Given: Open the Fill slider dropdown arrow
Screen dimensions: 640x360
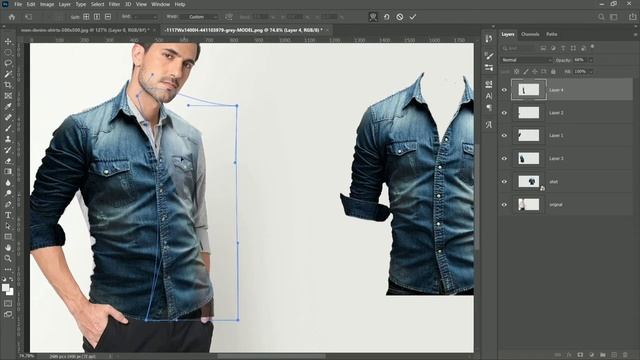Looking at the screenshot, I should pyautogui.click(x=591, y=71).
